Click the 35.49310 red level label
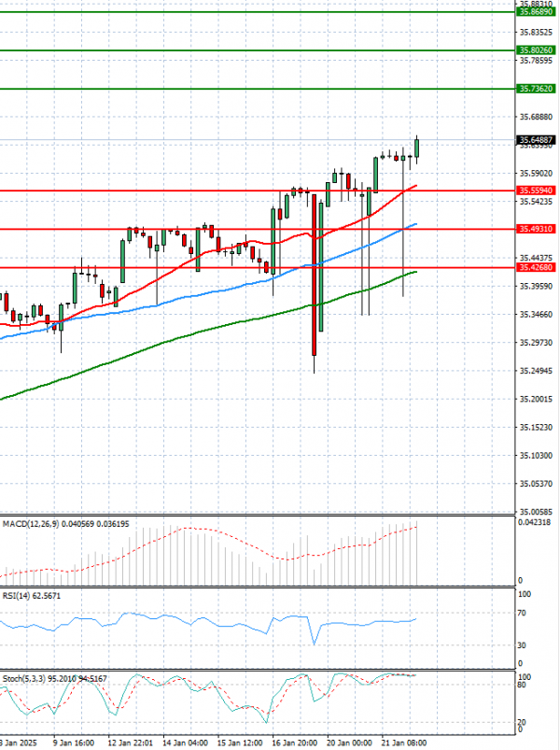 click(x=536, y=229)
